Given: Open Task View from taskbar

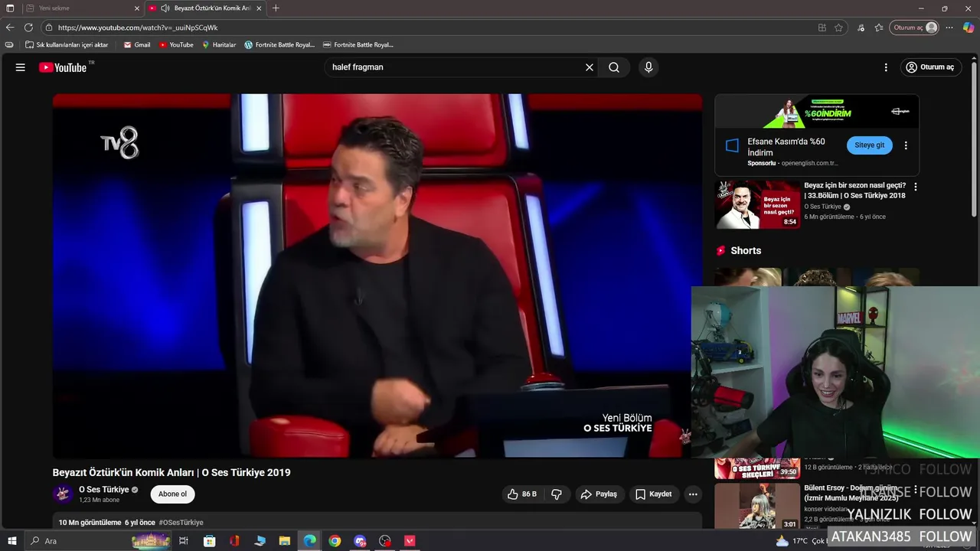Looking at the screenshot, I should (x=184, y=541).
